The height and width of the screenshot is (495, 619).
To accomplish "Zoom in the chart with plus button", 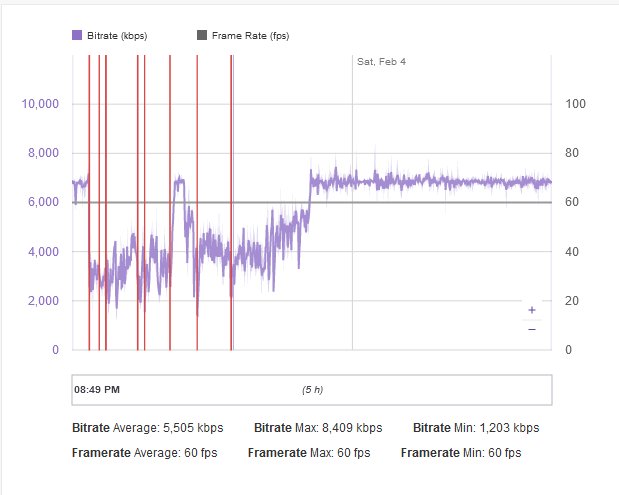I will pos(531,310).
